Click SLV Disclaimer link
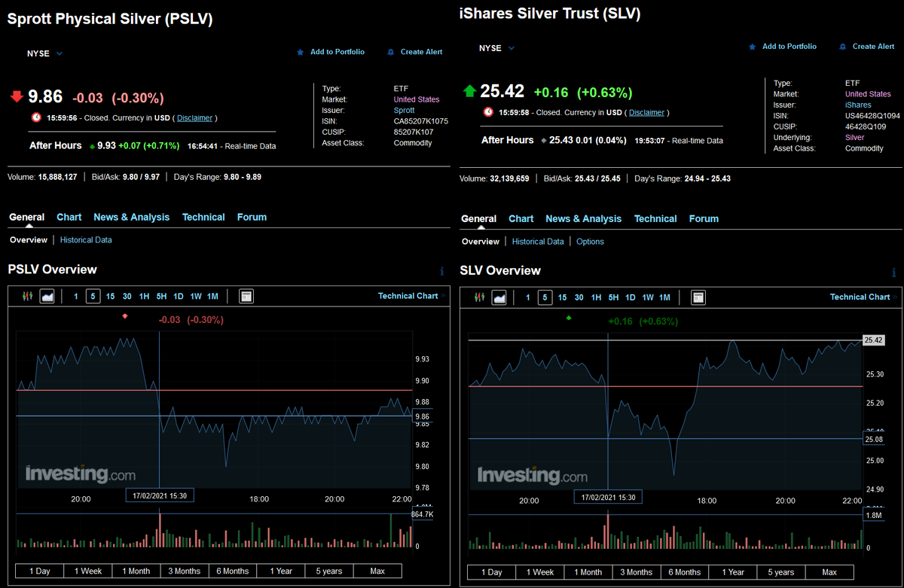 click(x=646, y=113)
